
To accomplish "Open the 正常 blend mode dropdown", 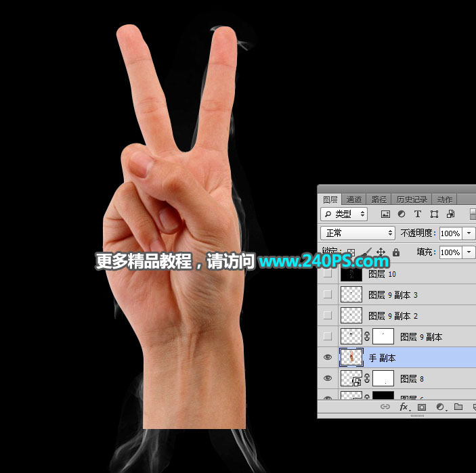I will point(358,233).
